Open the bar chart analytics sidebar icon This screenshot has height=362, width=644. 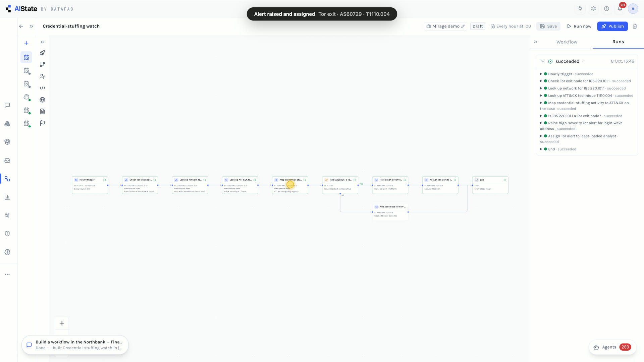point(7,197)
